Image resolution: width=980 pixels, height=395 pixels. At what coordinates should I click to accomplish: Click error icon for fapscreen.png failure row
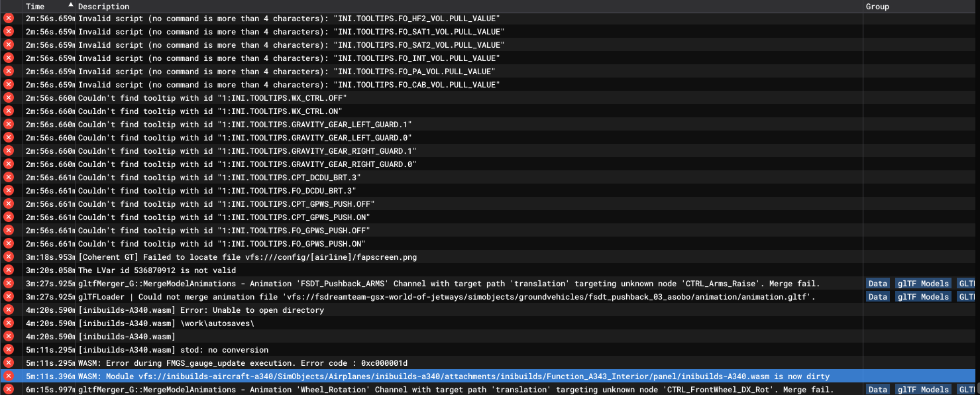[x=9, y=257]
